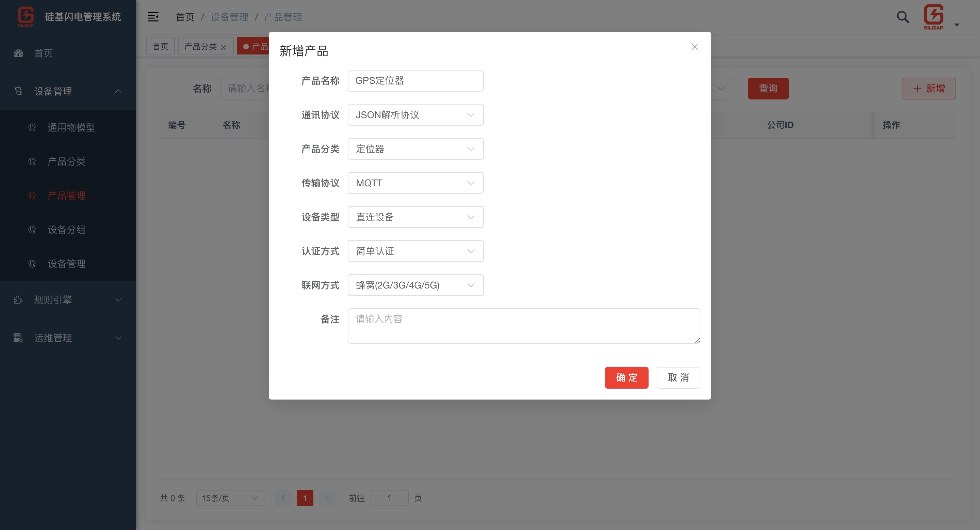Expand the 传输协议 MQTT dropdown
Image resolution: width=980 pixels, height=530 pixels.
coord(415,183)
